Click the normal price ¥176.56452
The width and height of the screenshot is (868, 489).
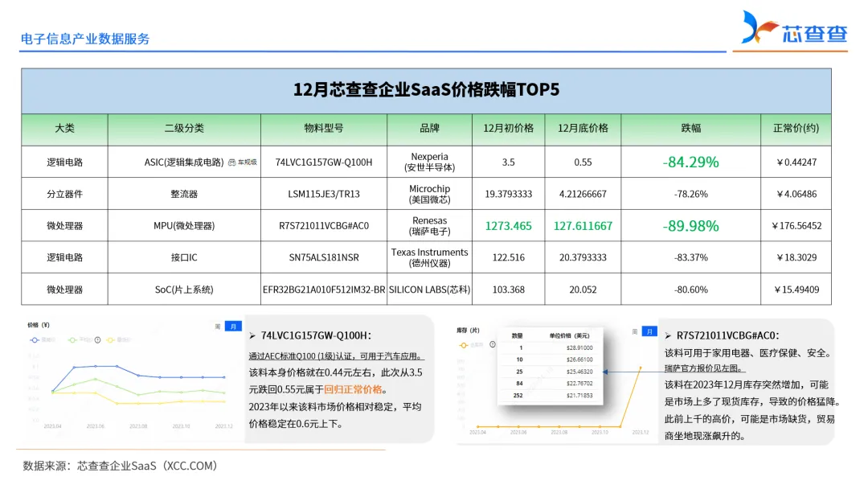click(796, 226)
